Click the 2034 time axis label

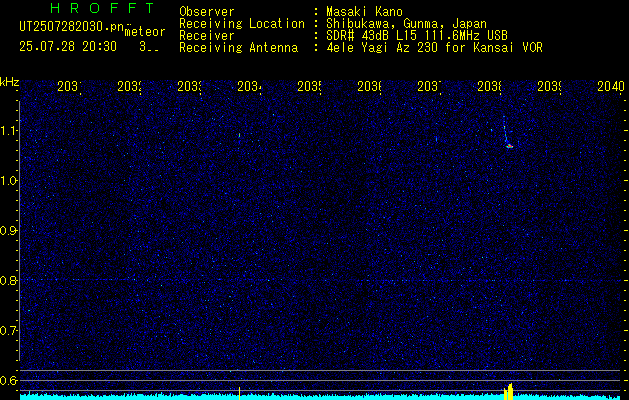click(x=249, y=86)
